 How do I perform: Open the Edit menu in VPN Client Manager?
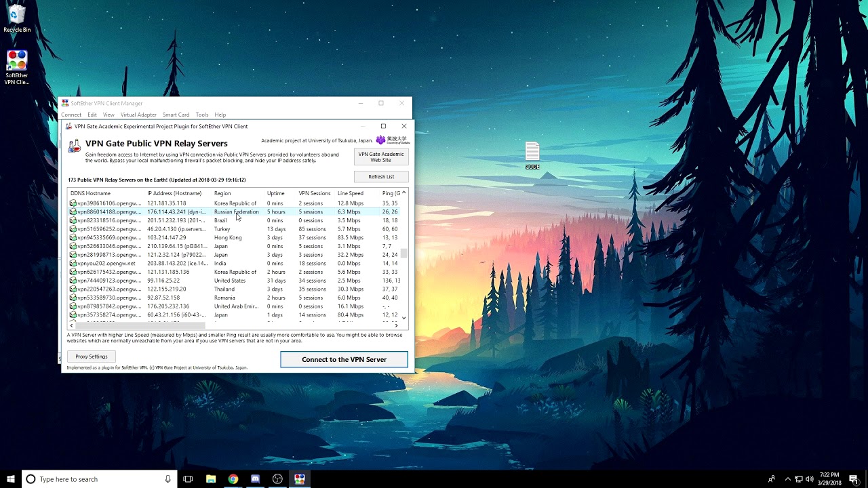point(92,115)
